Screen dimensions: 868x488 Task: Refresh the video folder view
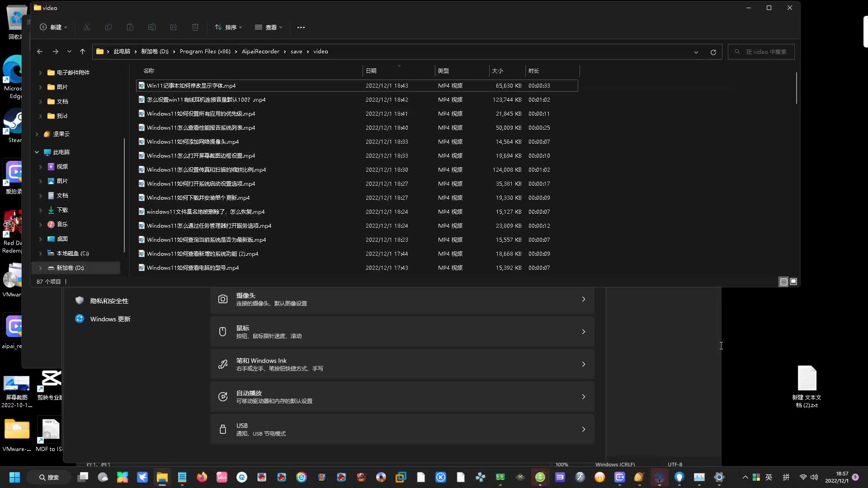click(x=713, y=52)
